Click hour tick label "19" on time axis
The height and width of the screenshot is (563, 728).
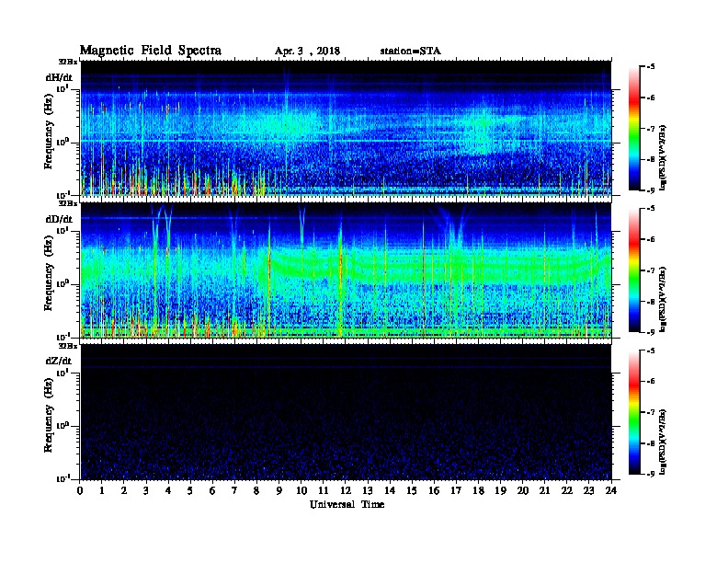coord(500,491)
